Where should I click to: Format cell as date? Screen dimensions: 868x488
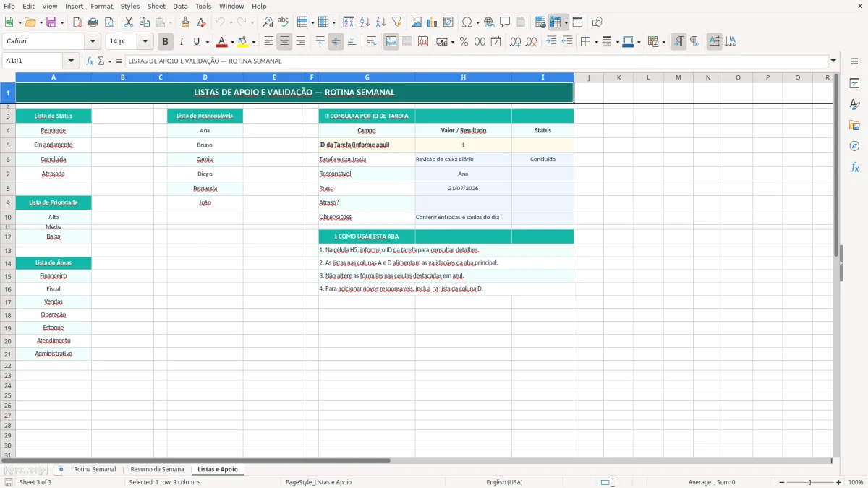coord(496,42)
